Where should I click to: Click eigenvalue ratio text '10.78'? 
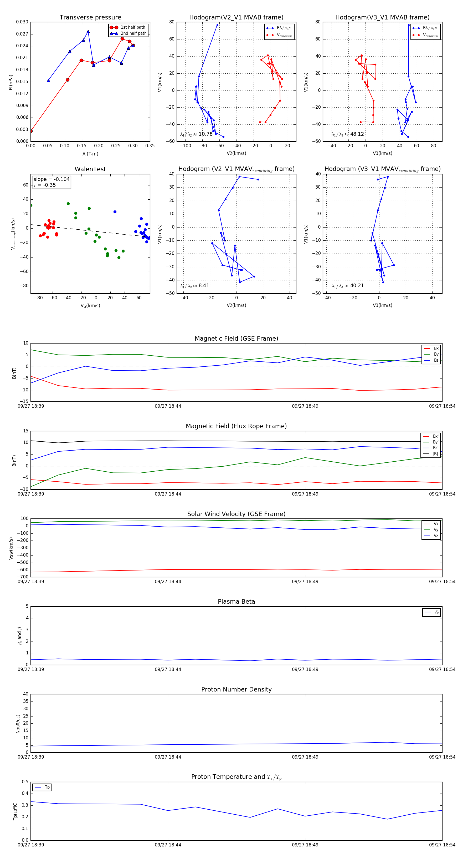(x=206, y=134)
